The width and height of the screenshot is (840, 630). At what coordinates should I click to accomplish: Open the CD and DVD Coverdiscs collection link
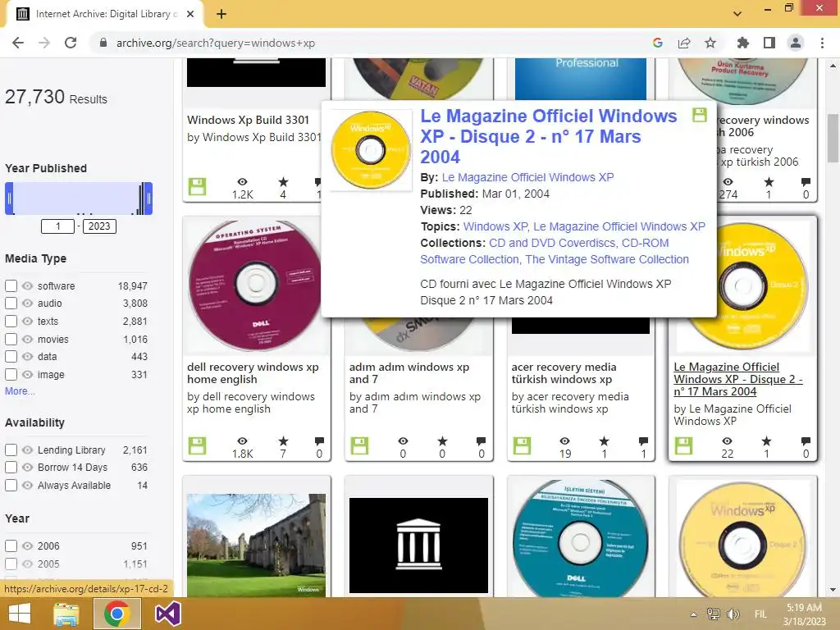pos(552,243)
